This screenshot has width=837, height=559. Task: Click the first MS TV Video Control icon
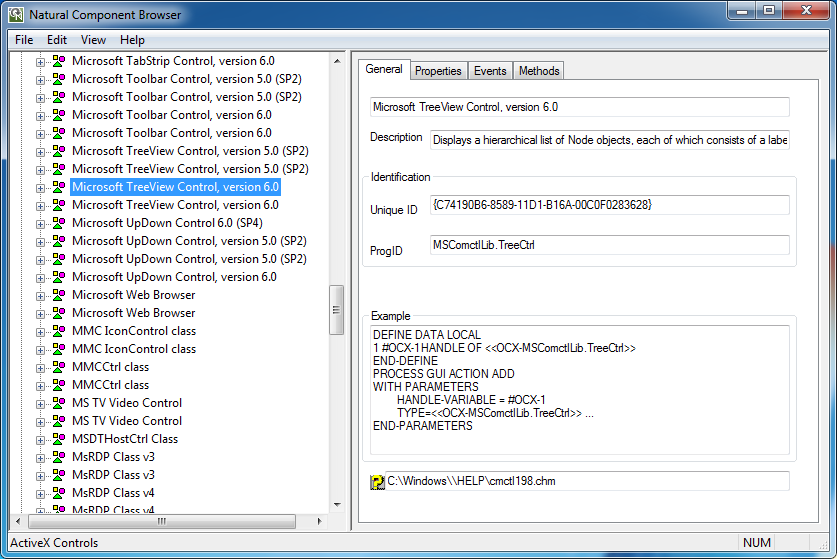pos(59,403)
